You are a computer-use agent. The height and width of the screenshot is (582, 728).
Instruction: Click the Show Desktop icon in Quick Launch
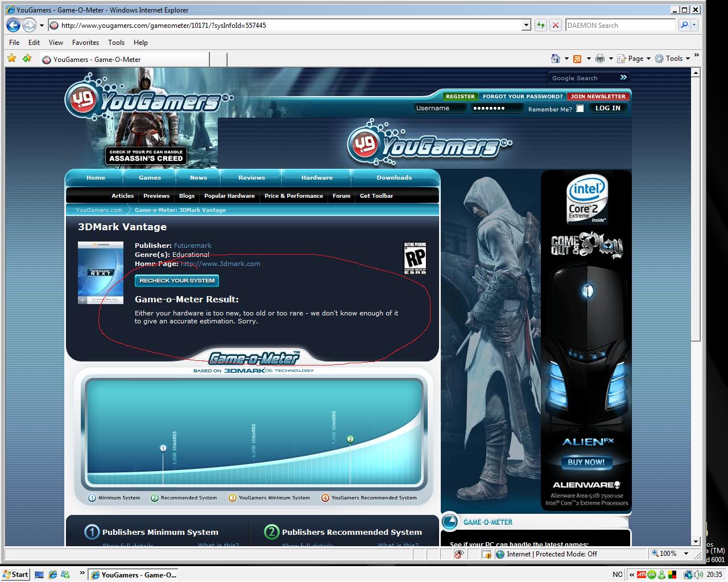(39, 575)
